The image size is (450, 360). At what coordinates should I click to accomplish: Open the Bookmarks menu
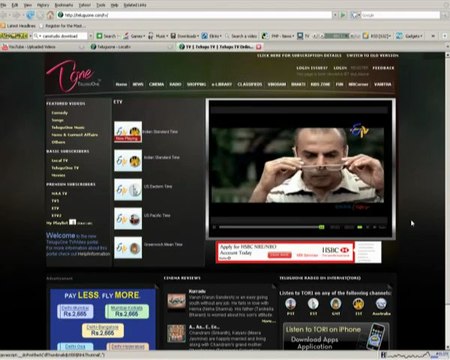64,5
